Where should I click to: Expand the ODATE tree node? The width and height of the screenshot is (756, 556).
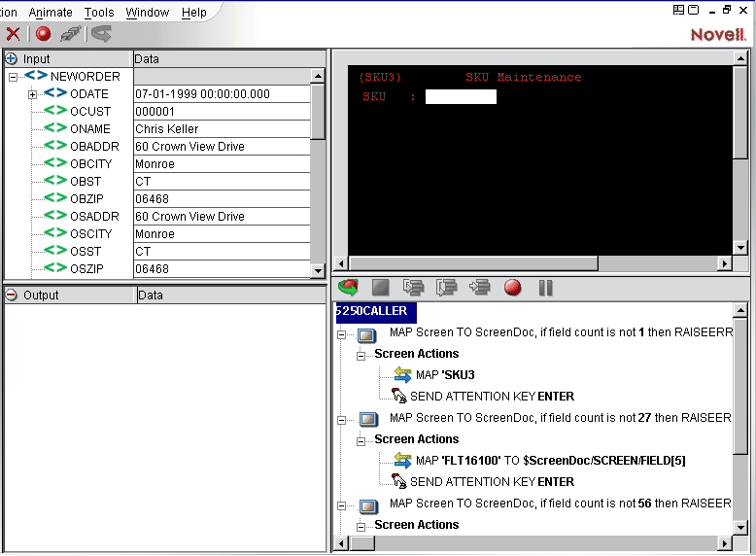pyautogui.click(x=32, y=94)
